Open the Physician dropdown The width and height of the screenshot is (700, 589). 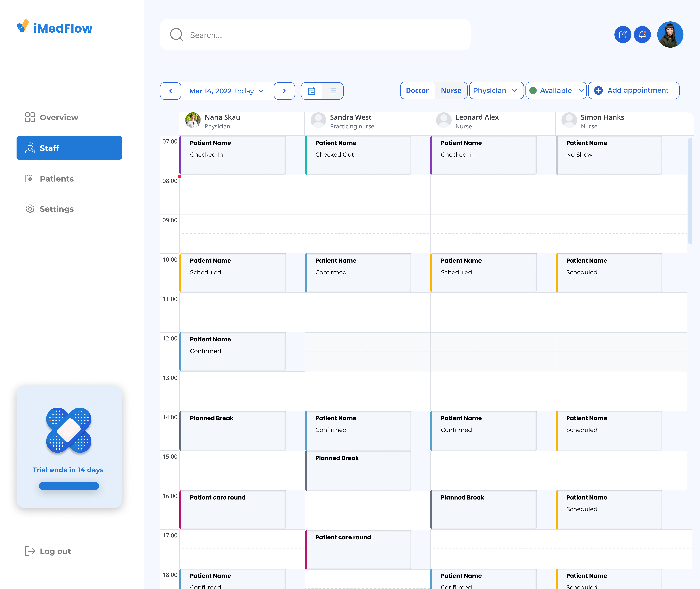coord(496,90)
